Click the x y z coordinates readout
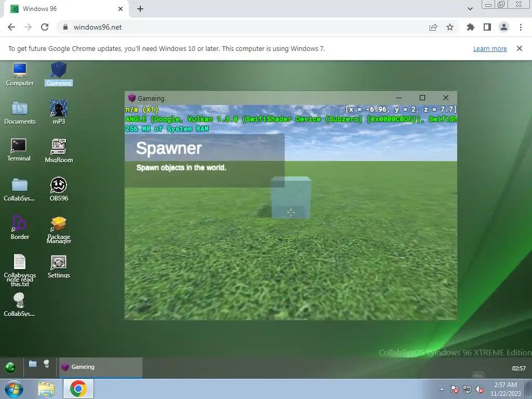532x399 pixels. pyautogui.click(x=401, y=109)
